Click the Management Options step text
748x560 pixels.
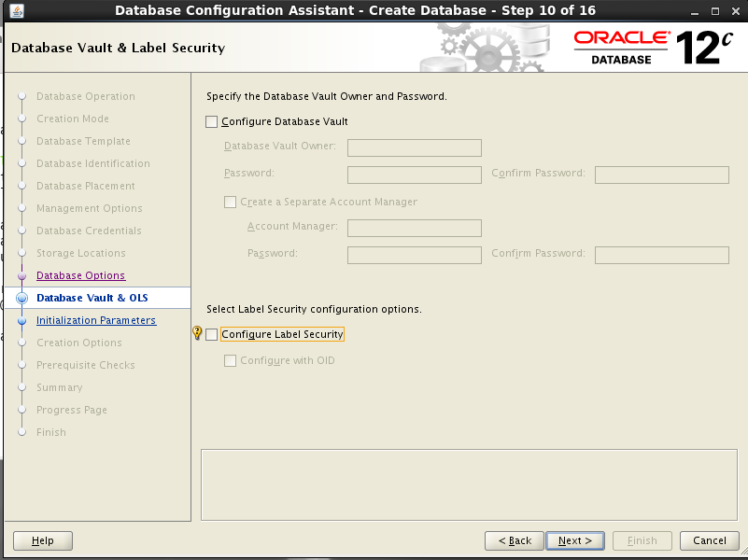pos(90,208)
